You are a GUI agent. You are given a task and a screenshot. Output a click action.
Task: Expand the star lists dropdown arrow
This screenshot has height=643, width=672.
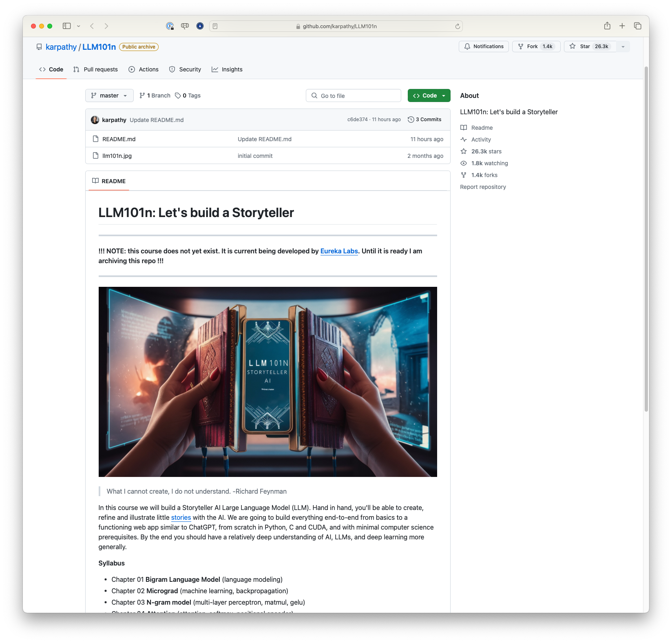point(623,47)
